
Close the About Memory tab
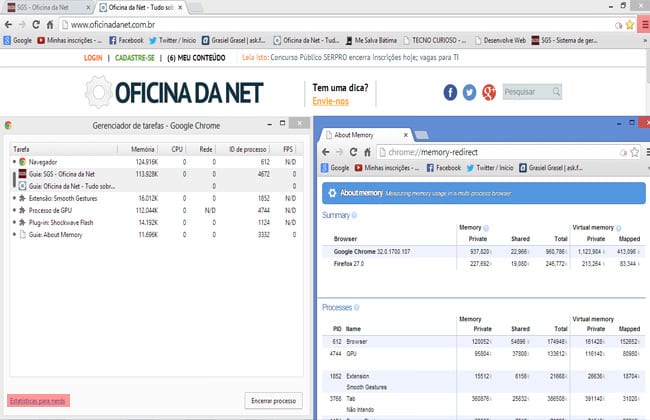[x=406, y=135]
